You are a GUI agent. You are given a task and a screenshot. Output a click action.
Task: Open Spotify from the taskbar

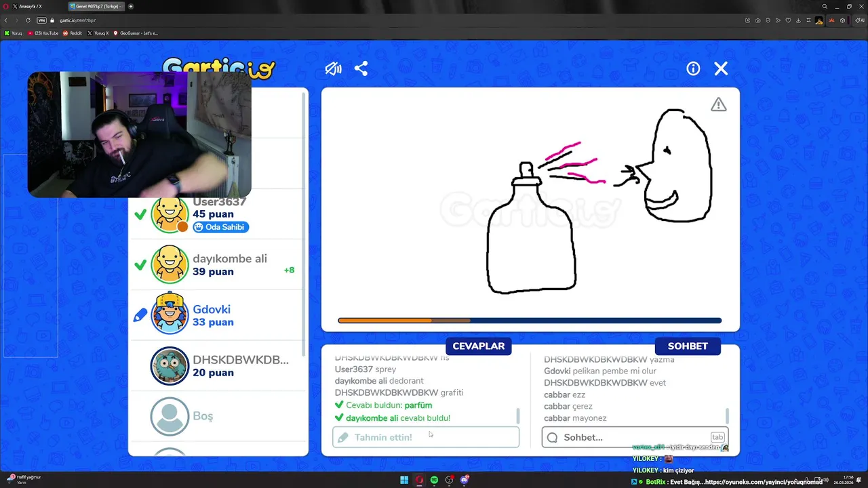pos(434,480)
